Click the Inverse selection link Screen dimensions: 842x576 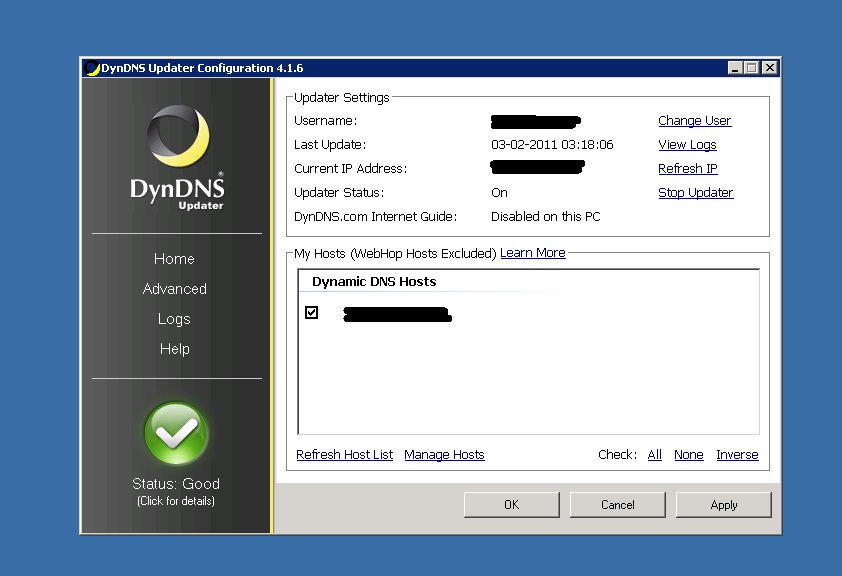[737, 455]
